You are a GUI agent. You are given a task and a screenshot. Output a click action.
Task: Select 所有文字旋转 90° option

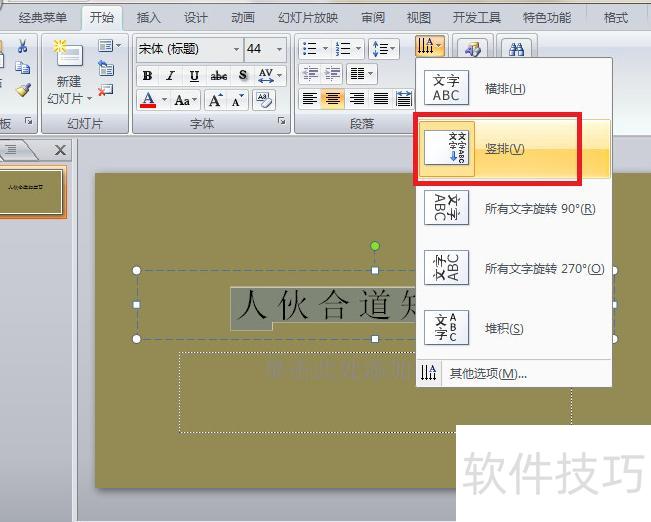point(514,208)
